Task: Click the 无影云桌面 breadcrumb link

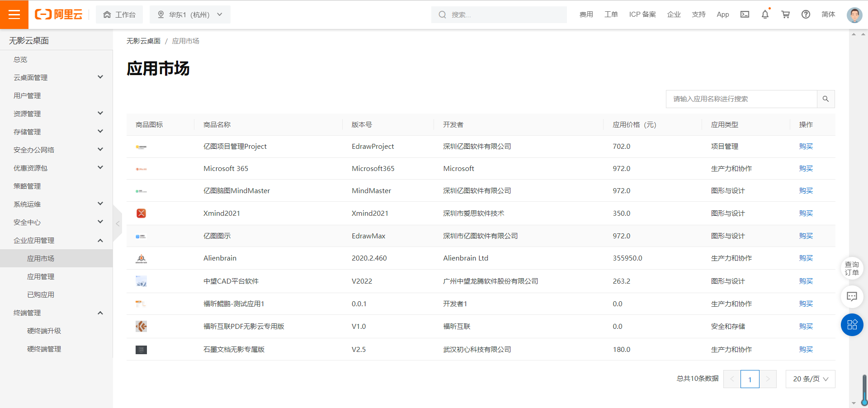Action: click(x=143, y=41)
